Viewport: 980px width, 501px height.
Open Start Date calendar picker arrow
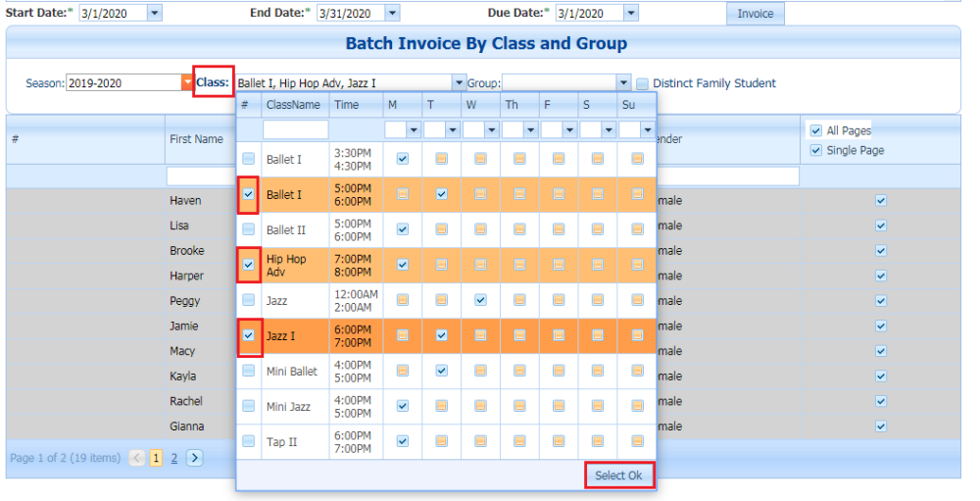click(x=155, y=13)
